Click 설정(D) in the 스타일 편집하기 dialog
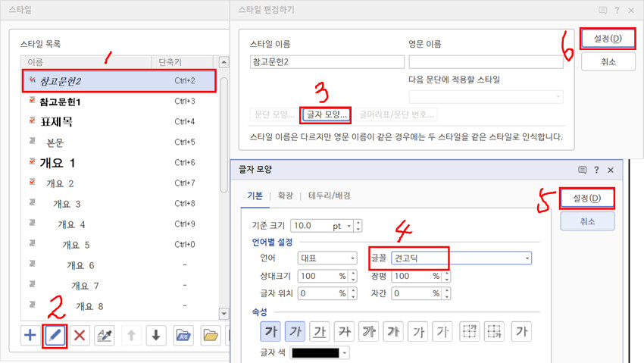 point(608,39)
